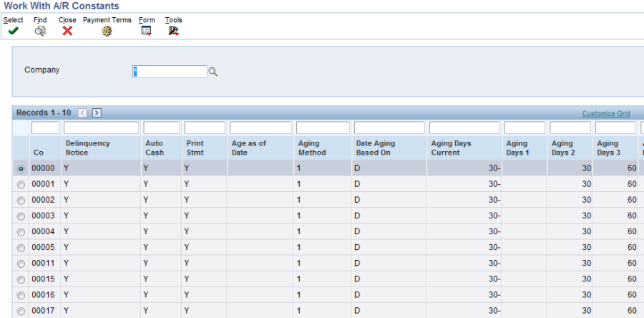Click the Aging Days 3 filter field

[x=615, y=127]
